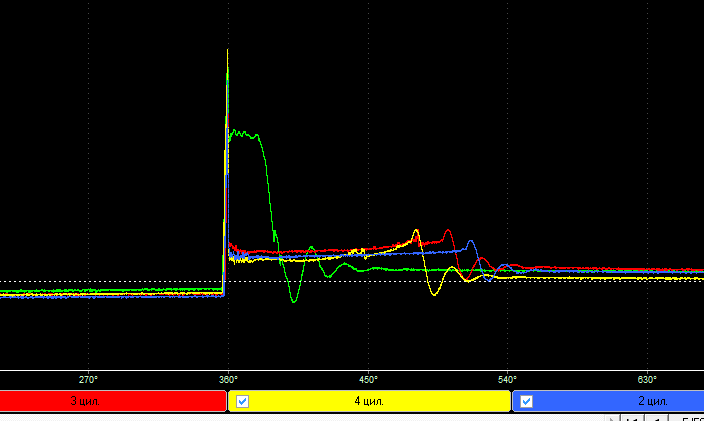Image resolution: width=704 pixels, height=421 pixels.
Task: Click the 630° axis label
Action: [x=647, y=380]
